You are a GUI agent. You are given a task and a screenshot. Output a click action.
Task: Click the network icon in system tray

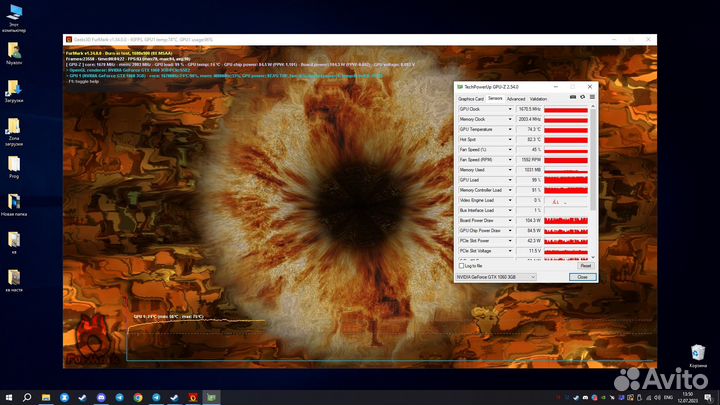pyautogui.click(x=649, y=398)
